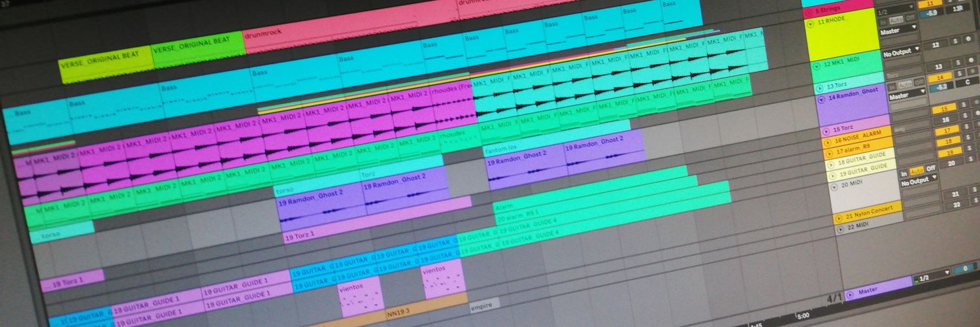The image size is (980, 327).
Task: Fold the 20 MIDI track
Action: tap(834, 186)
